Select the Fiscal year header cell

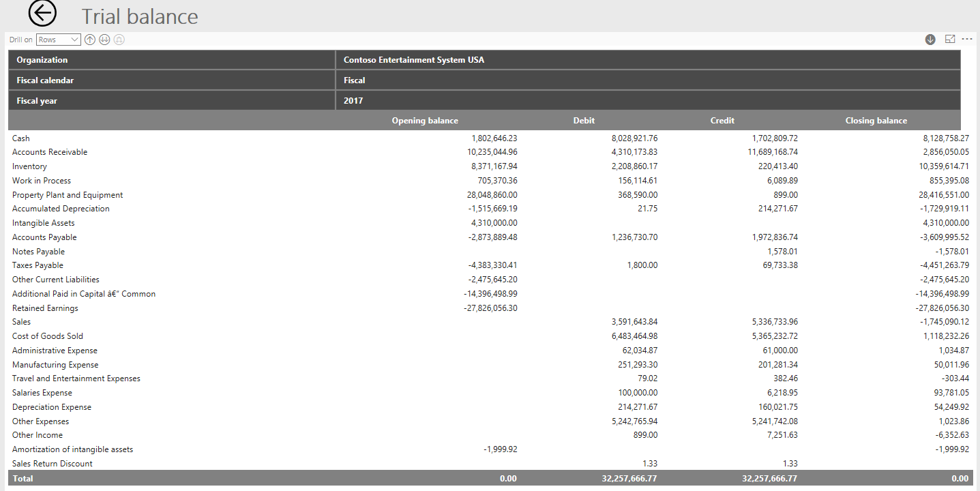coord(172,101)
